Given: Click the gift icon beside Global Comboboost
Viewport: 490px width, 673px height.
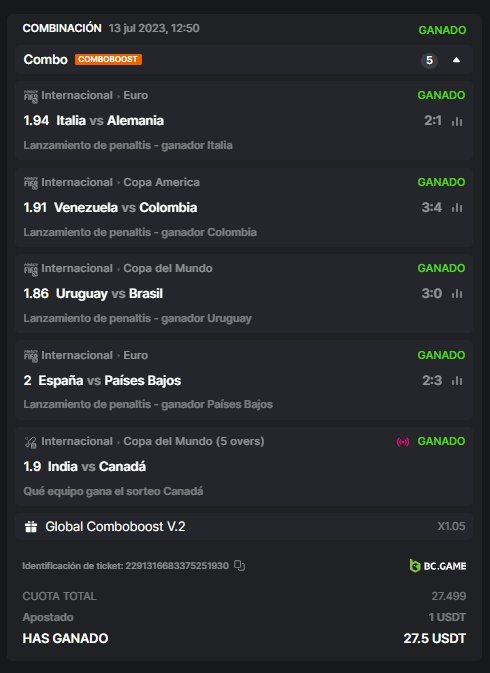Looking at the screenshot, I should [x=31, y=527].
